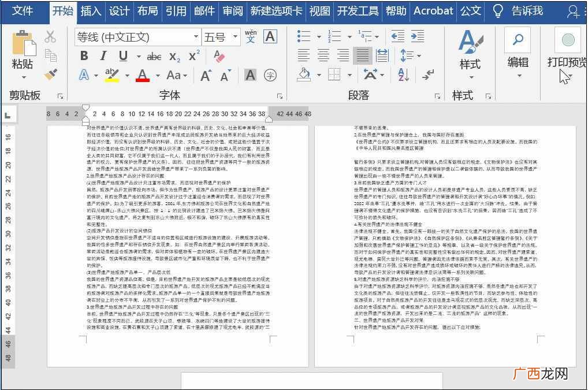
Task: Click the Character Border icon
Action: coord(270,36)
